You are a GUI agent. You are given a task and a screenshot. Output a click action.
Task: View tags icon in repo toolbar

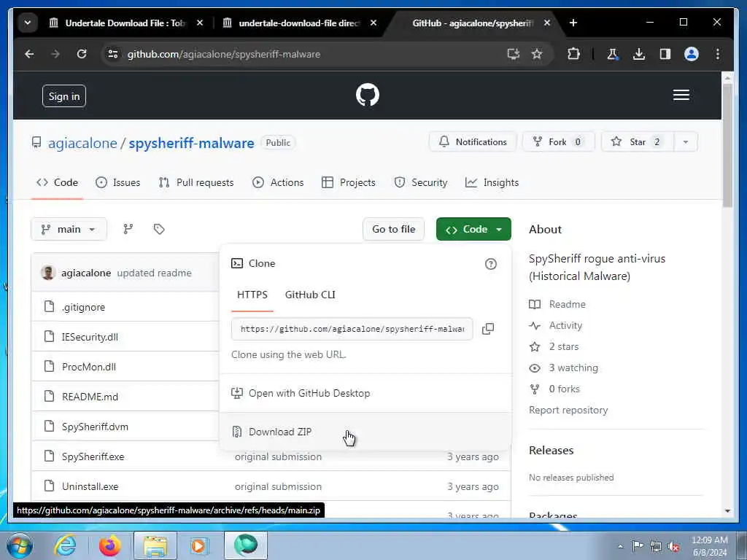click(159, 229)
